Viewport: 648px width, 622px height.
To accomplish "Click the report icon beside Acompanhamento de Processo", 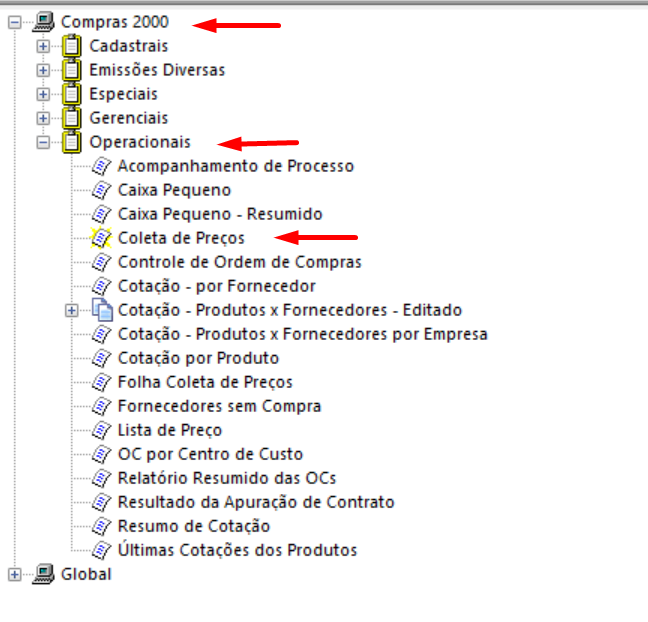I will point(101,166).
